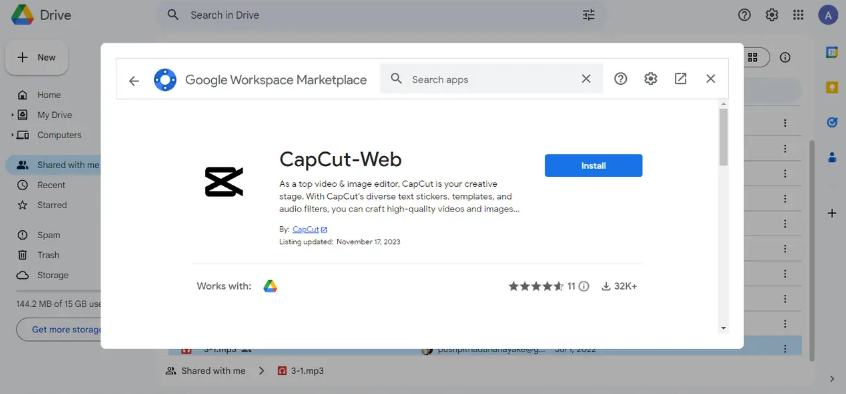Open Marketplace help icon
The height and width of the screenshot is (394, 846).
click(620, 79)
